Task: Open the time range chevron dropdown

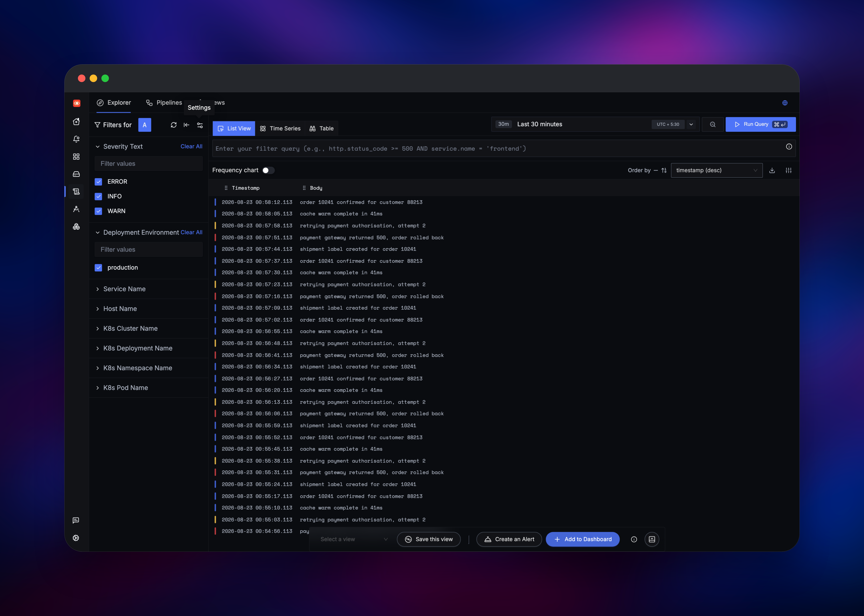Action: (691, 124)
